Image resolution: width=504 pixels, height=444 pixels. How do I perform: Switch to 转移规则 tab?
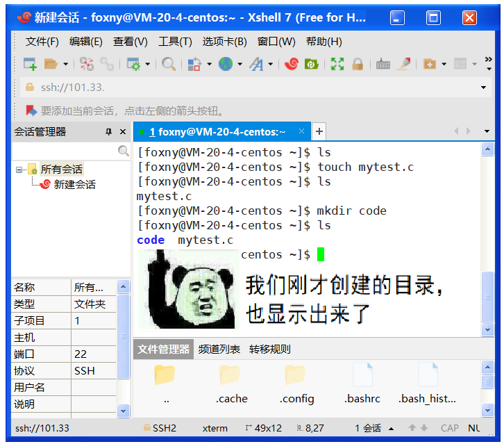coord(269,349)
